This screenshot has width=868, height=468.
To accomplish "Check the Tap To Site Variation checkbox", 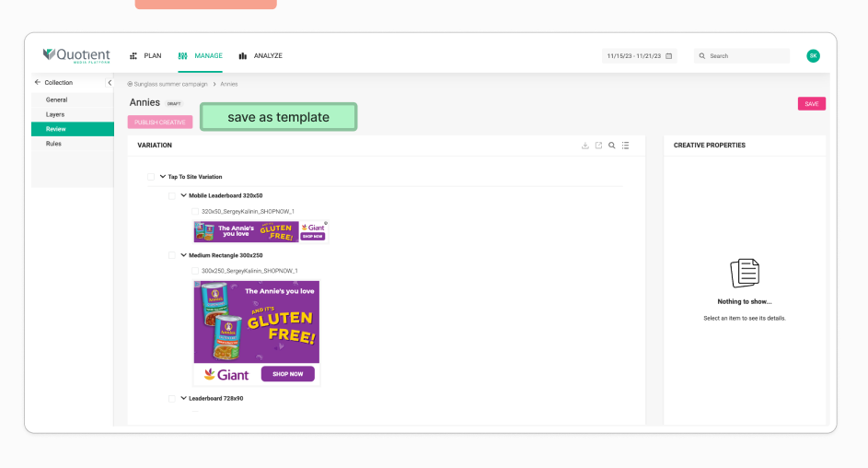I will pyautogui.click(x=151, y=177).
